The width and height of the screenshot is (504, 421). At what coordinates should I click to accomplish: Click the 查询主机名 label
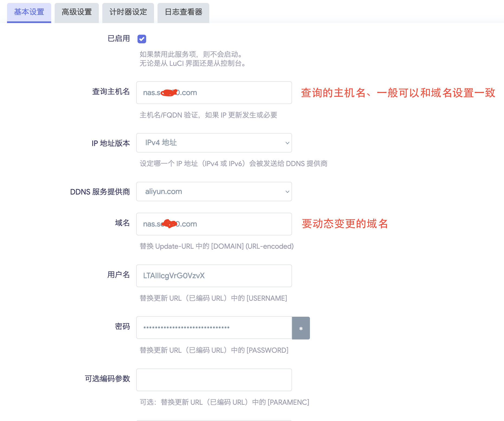click(x=111, y=92)
